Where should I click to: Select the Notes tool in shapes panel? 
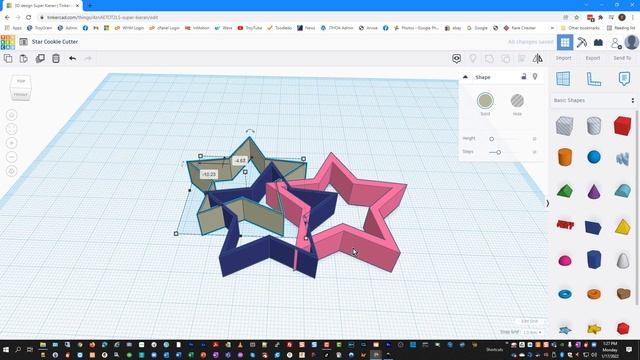coord(624,79)
